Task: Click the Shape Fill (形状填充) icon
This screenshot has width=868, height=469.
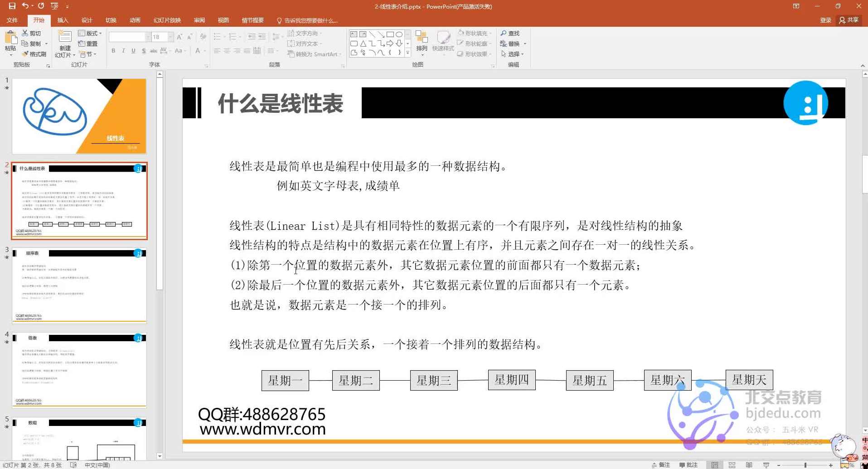Action: pyautogui.click(x=474, y=33)
